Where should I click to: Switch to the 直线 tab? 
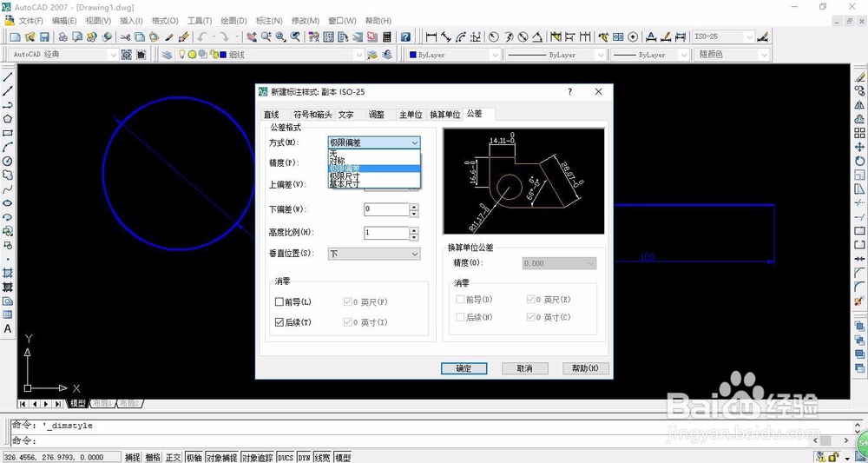(x=271, y=115)
